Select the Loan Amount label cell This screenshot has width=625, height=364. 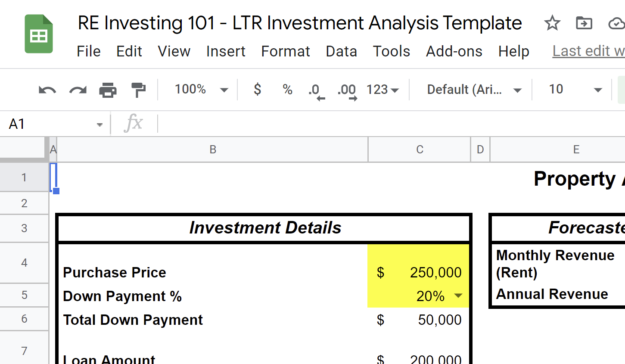pyautogui.click(x=213, y=348)
